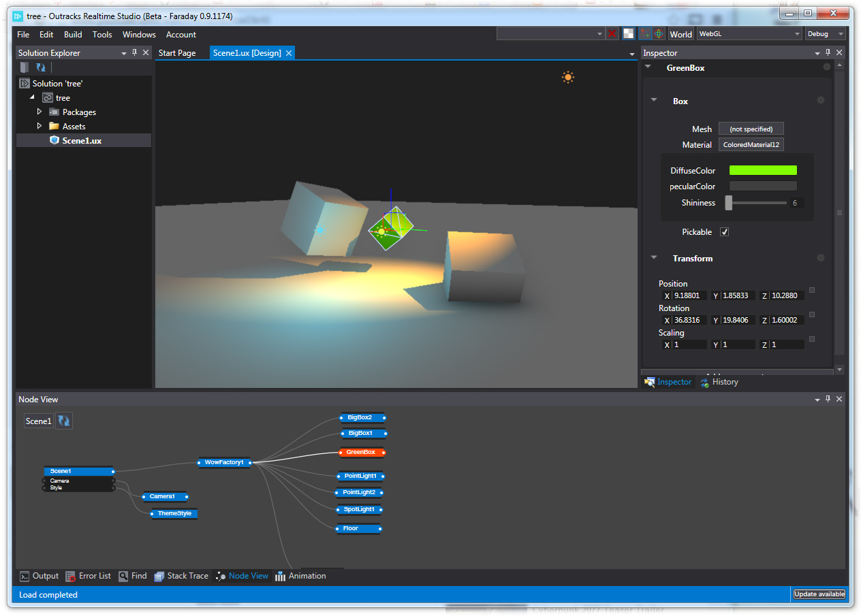Select the rotate gizmo sphere icon
The height and width of the screenshot is (616, 861).
(x=659, y=34)
